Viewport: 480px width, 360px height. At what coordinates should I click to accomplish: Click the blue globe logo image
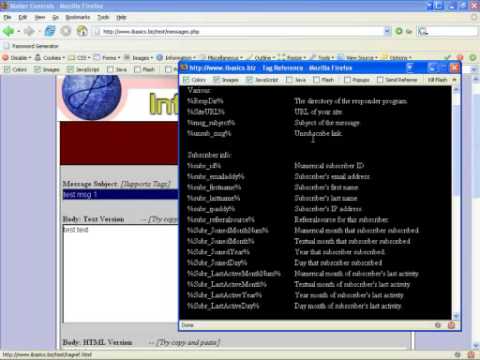pos(92,97)
